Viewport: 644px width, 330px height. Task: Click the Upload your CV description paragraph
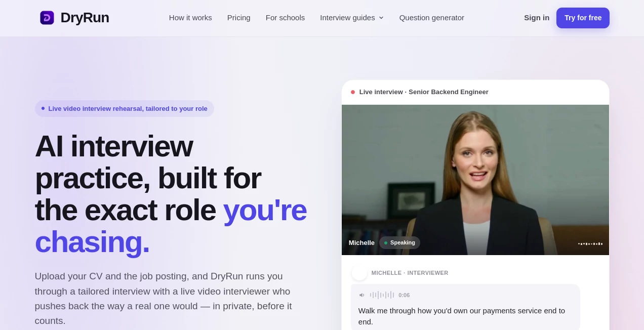point(163,299)
